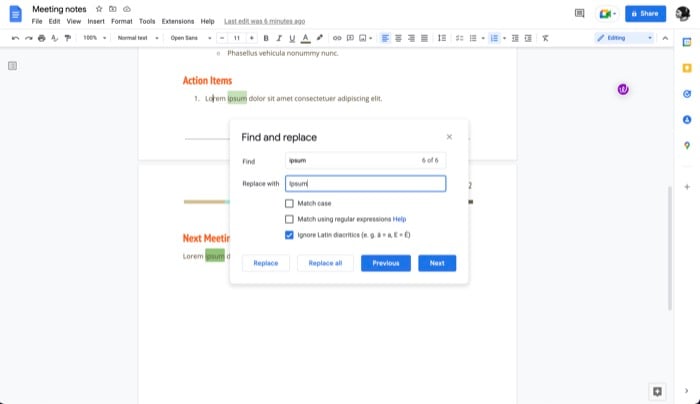Insert a checklist
Viewport: 700px width, 404px height.
pos(459,38)
